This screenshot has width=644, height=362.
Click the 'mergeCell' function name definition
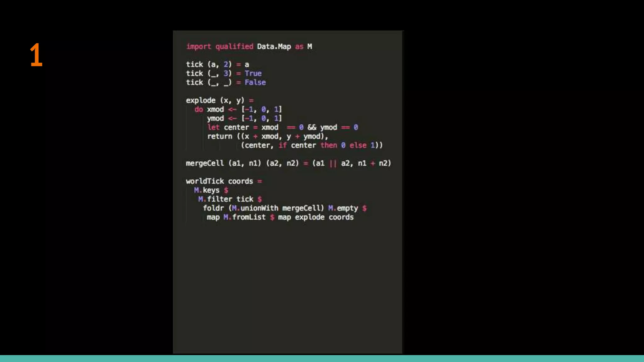204,163
